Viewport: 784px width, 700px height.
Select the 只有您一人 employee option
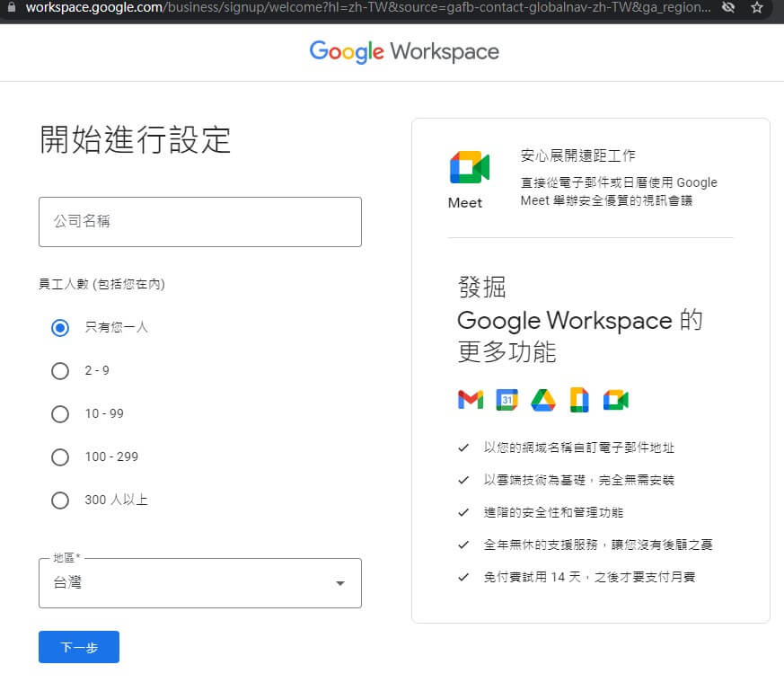(60, 327)
